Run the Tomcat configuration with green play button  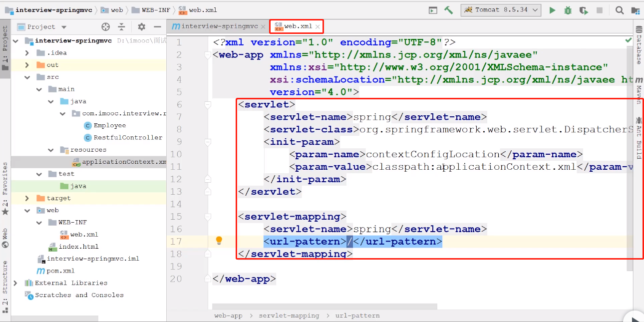point(552,10)
